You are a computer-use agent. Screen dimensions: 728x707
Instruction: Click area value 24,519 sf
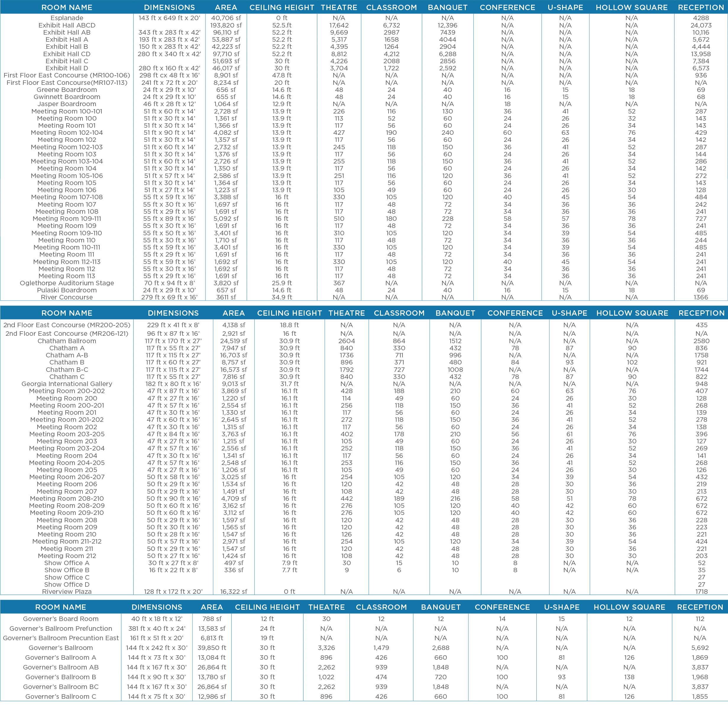click(234, 341)
